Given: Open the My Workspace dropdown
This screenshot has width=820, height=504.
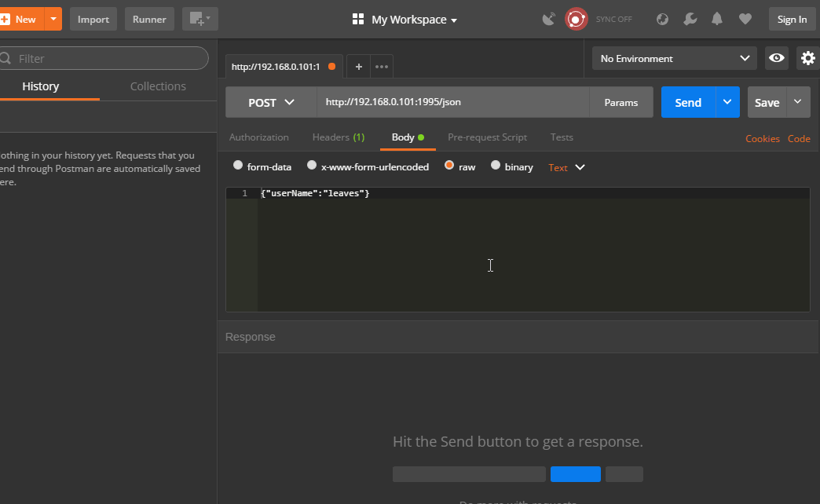Looking at the screenshot, I should pos(414,20).
